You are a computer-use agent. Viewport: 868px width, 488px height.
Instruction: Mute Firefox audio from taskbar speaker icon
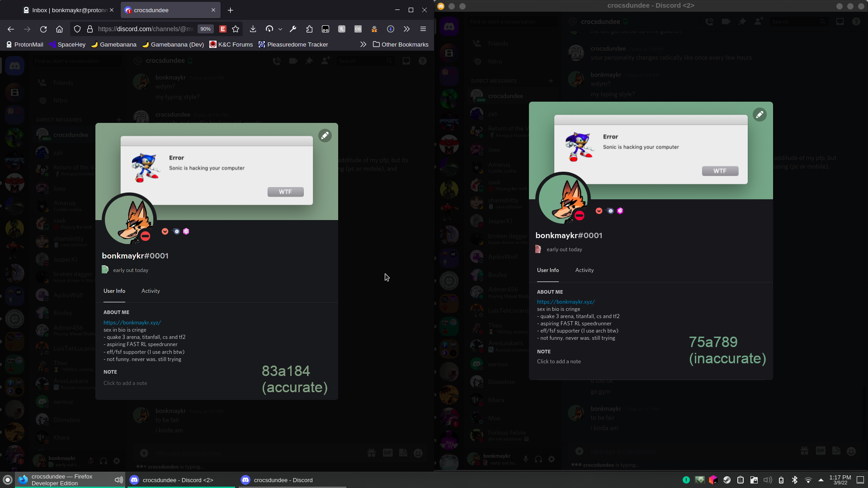(118, 480)
